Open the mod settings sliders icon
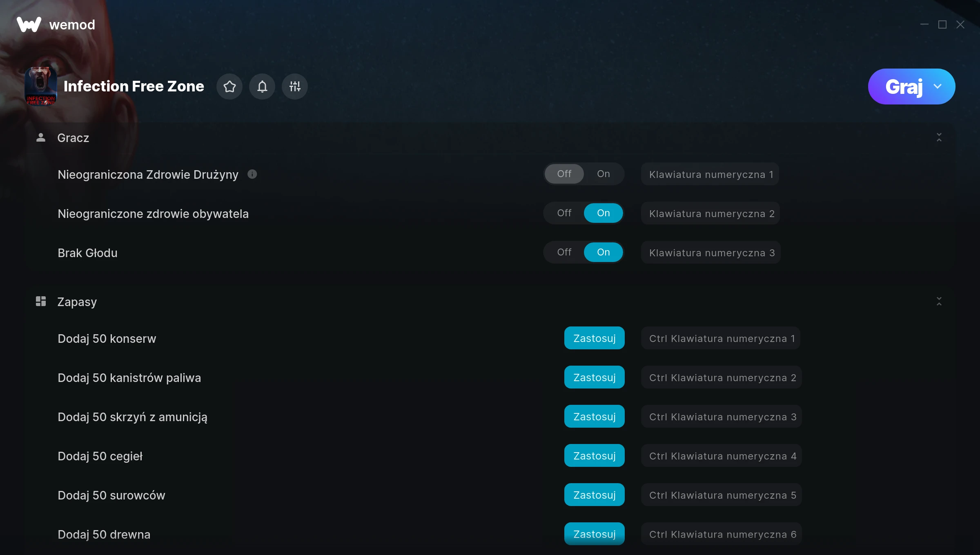Image resolution: width=980 pixels, height=555 pixels. pos(295,87)
